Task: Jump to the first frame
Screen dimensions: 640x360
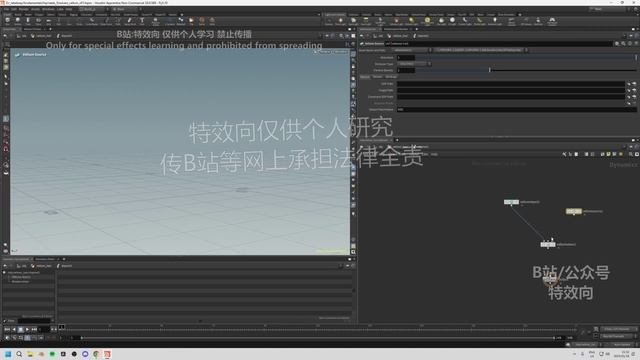Action: 7,329
